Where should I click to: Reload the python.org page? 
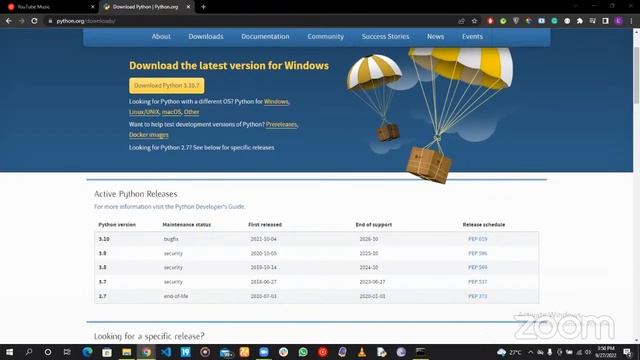pyautogui.click(x=35, y=21)
